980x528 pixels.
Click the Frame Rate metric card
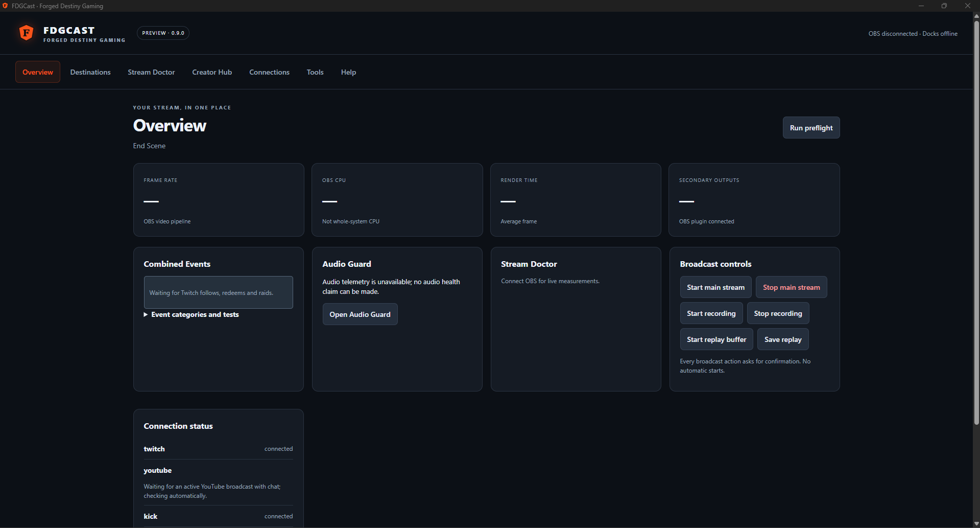[x=219, y=200]
